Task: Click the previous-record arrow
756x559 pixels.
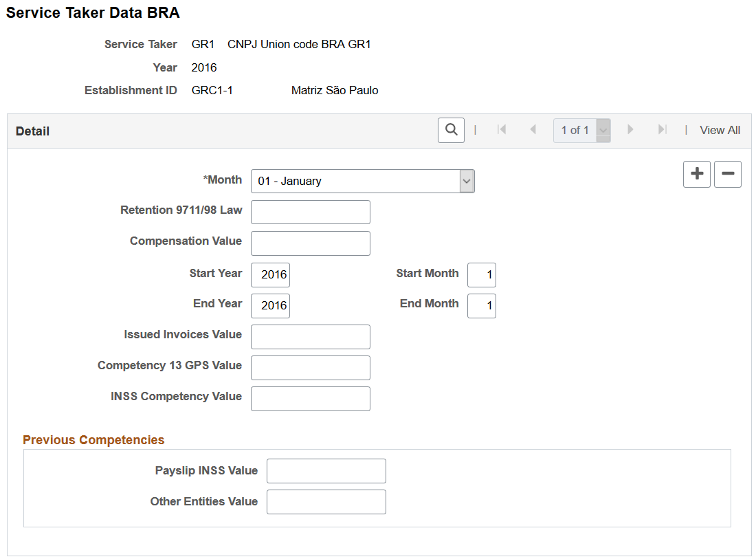Action: (x=533, y=129)
